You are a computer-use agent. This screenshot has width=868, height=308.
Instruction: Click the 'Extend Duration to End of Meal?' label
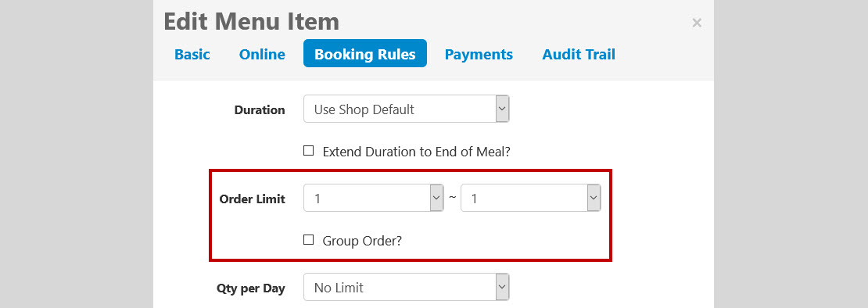pyautogui.click(x=416, y=152)
